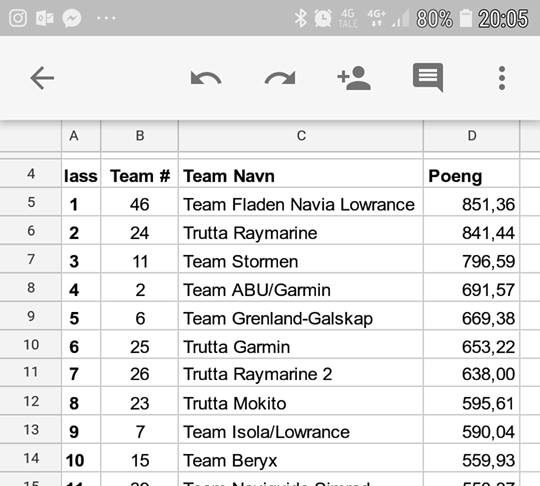Select row 6 header

click(x=31, y=230)
